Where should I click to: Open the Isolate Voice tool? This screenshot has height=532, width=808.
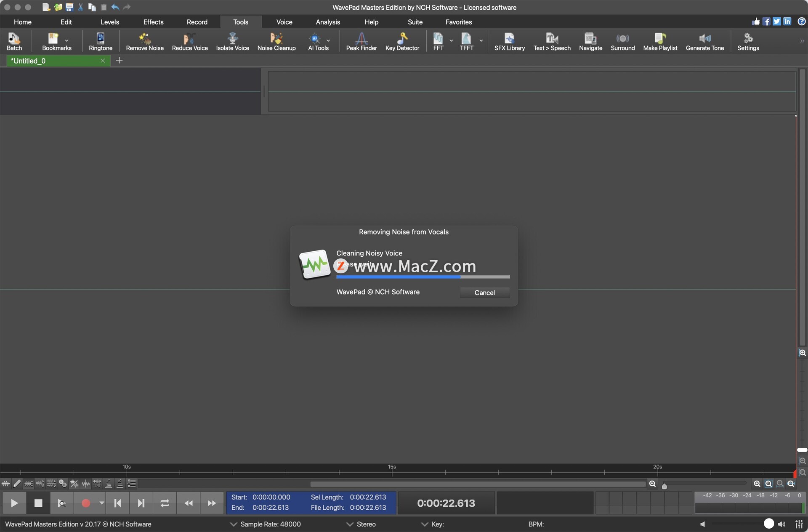(x=233, y=42)
